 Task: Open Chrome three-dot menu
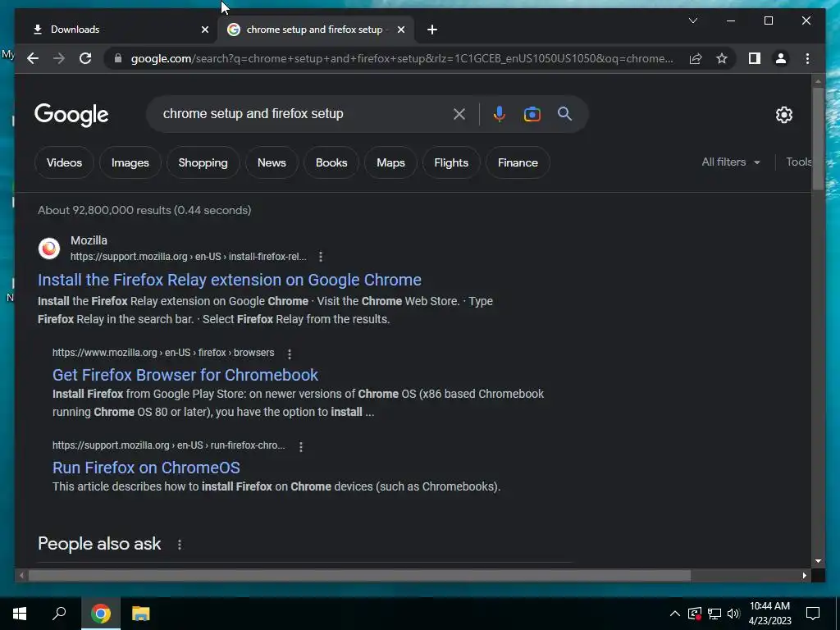(x=807, y=58)
